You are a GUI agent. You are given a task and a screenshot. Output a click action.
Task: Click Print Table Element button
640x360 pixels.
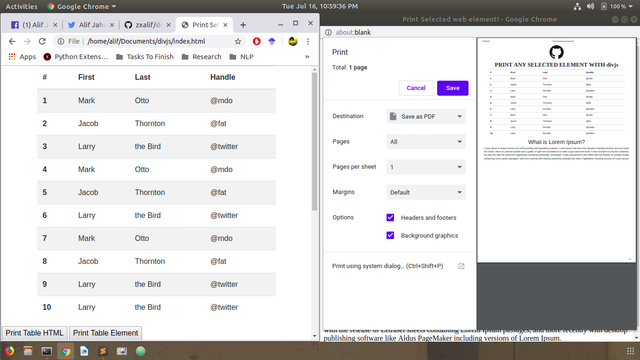(106, 333)
